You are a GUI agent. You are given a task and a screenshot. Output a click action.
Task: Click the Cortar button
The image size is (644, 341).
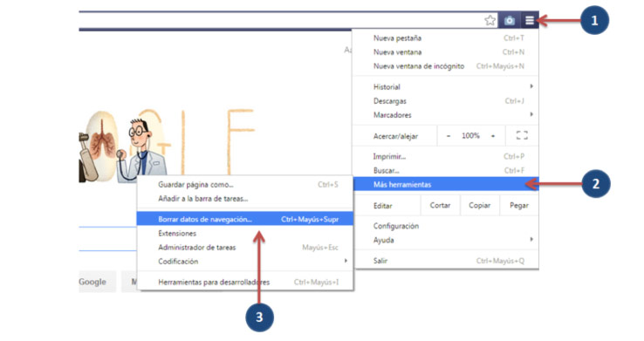point(440,205)
